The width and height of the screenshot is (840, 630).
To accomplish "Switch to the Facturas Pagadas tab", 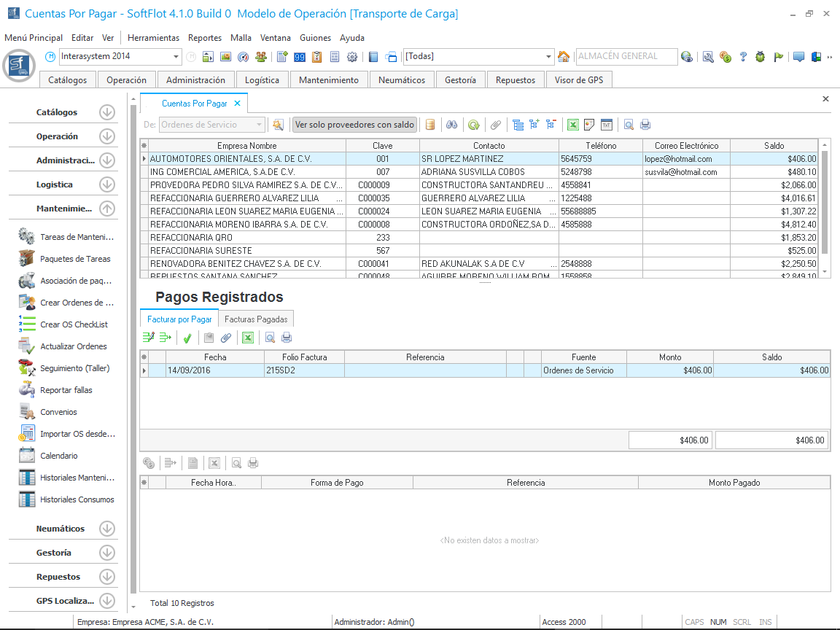I will coord(256,319).
